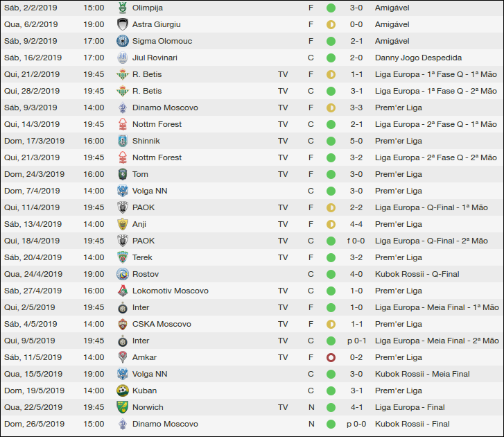This screenshot has width=504, height=437.
Task: Open the Lokomotiv Moscovo crest icon
Action: tap(123, 291)
